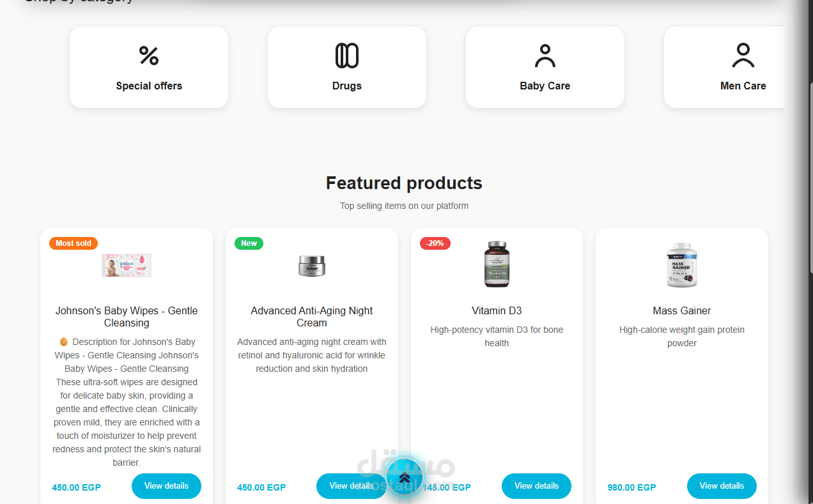View details for Mass Gainer
This screenshot has width=813, height=504.
[x=722, y=486]
